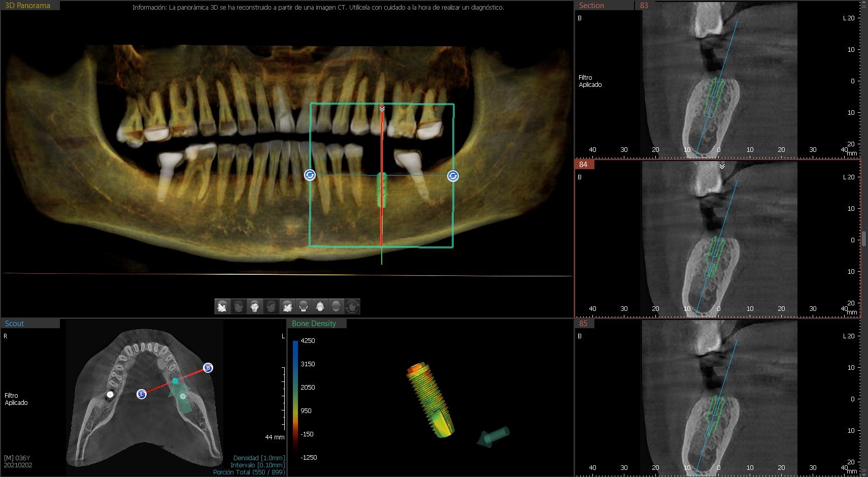Image resolution: width=868 pixels, height=477 pixels.
Task: Select the back-of-head view icon
Action: (304, 306)
